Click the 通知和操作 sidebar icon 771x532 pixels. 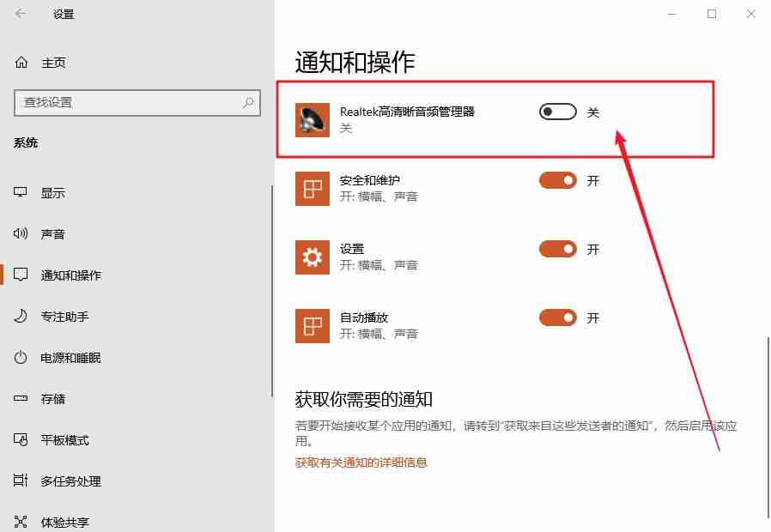click(20, 275)
